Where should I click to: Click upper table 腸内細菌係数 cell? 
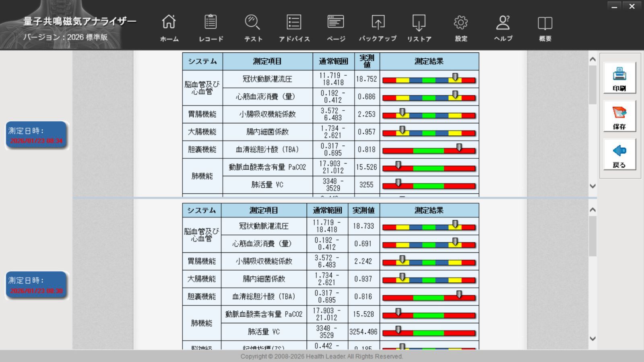click(x=267, y=132)
